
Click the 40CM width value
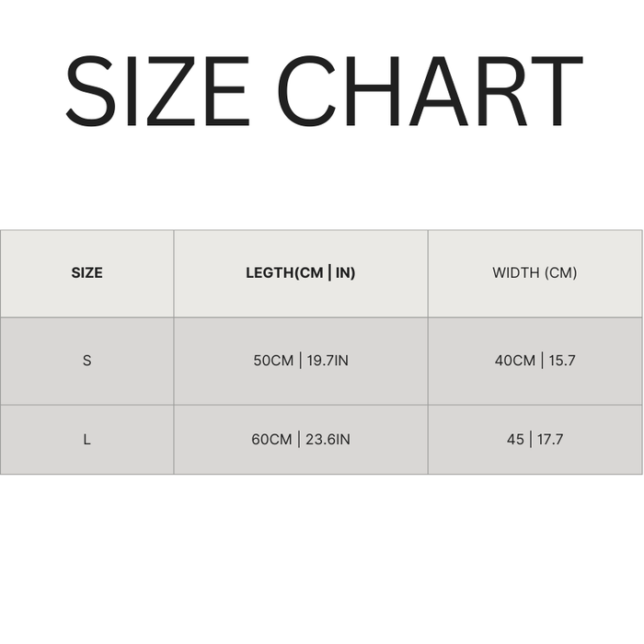514,361
